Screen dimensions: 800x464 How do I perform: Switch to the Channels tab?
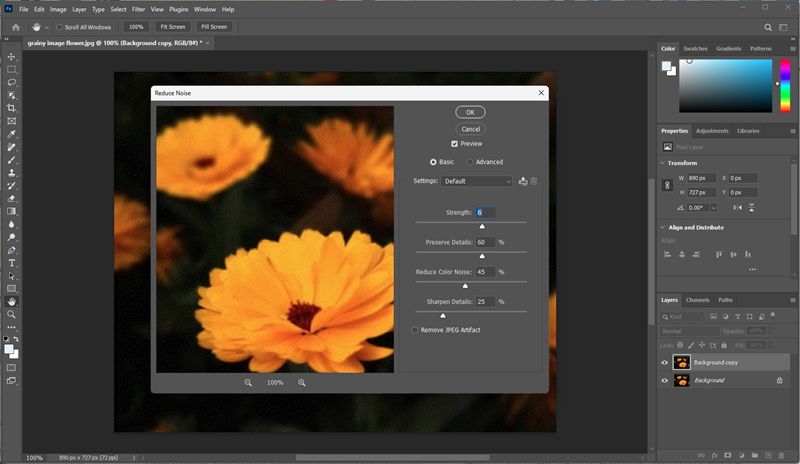(x=697, y=300)
